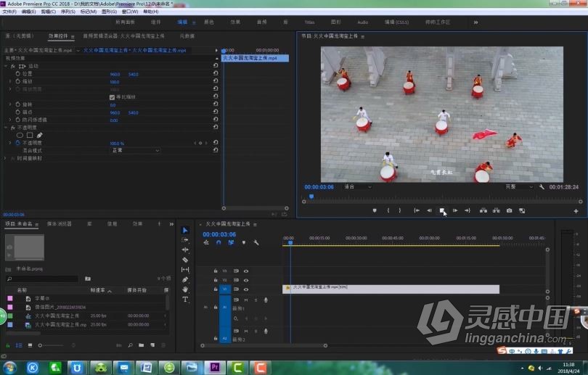Toggle insert sequences as nests button
The image size is (588, 375).
tap(206, 242)
